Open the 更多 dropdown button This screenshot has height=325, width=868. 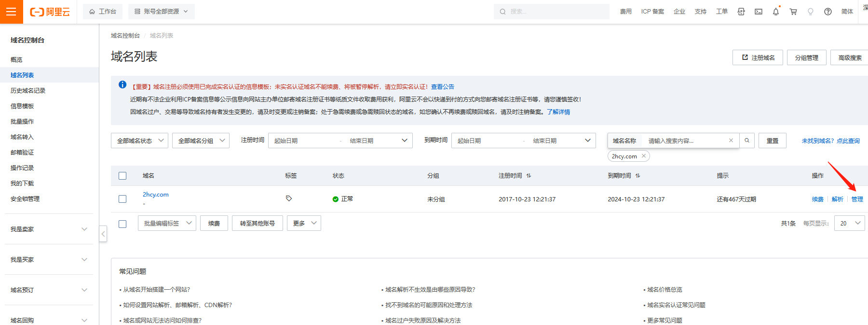coord(304,223)
